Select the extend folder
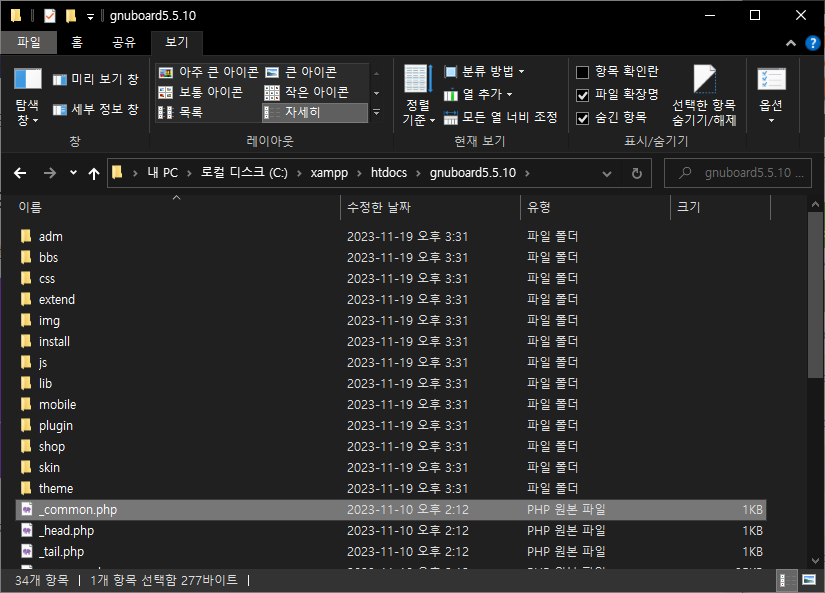The image size is (825, 593). [390, 299]
